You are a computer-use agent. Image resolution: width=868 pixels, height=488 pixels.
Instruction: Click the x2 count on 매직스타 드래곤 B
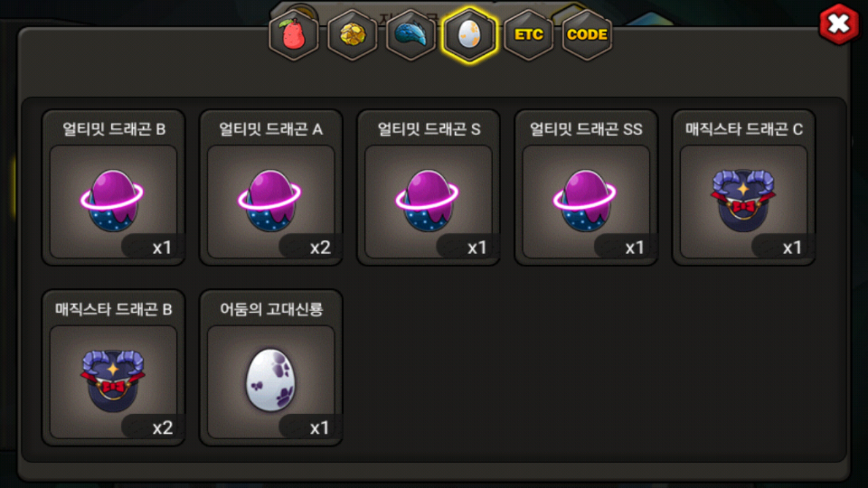coord(163,428)
